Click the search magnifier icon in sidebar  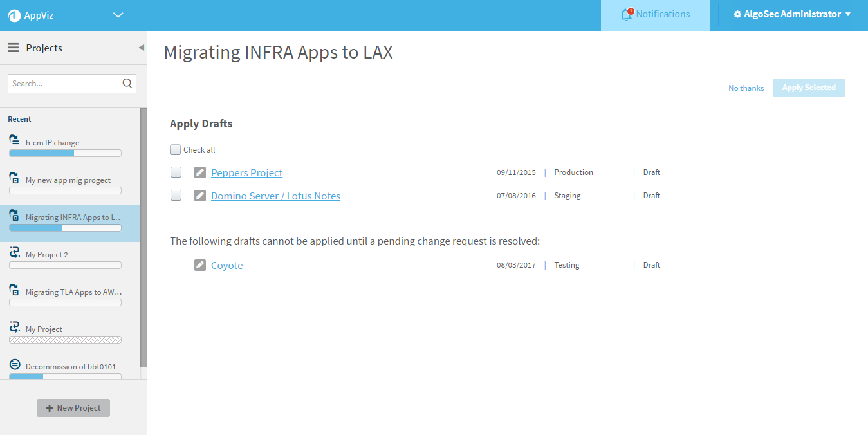[127, 83]
